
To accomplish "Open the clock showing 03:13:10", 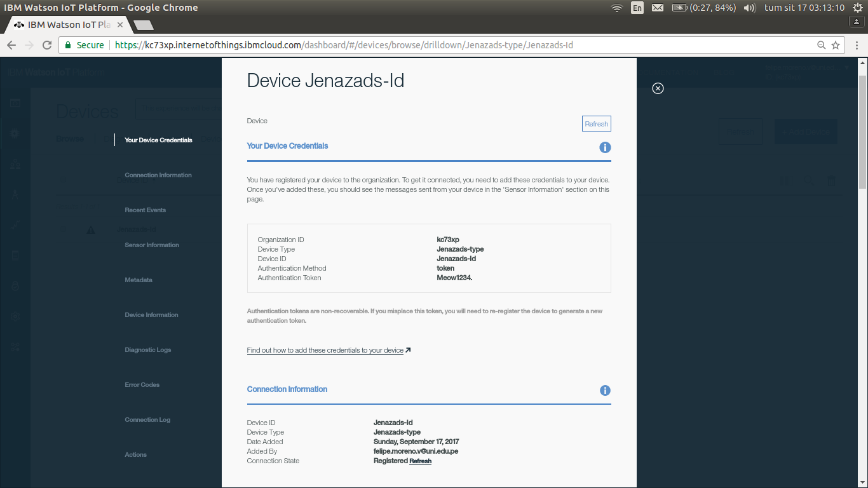I will click(x=804, y=8).
